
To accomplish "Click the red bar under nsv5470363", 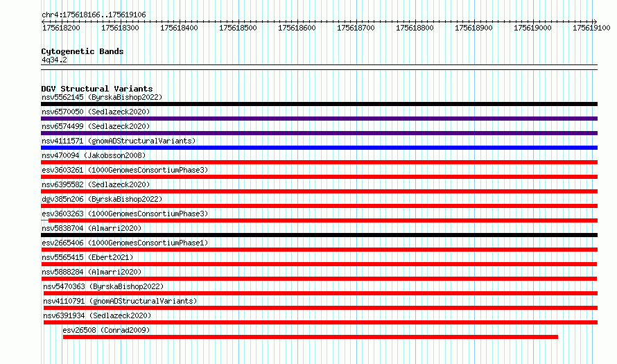I will (320, 293).
